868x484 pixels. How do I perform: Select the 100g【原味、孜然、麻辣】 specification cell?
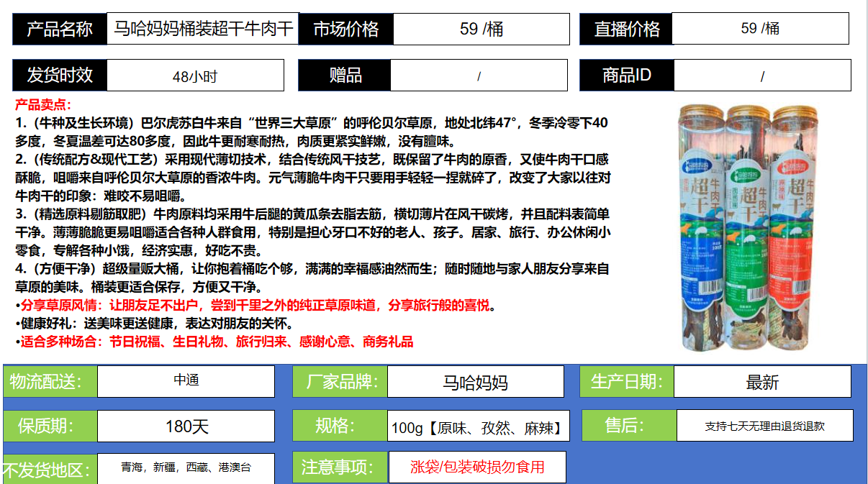[x=476, y=429]
